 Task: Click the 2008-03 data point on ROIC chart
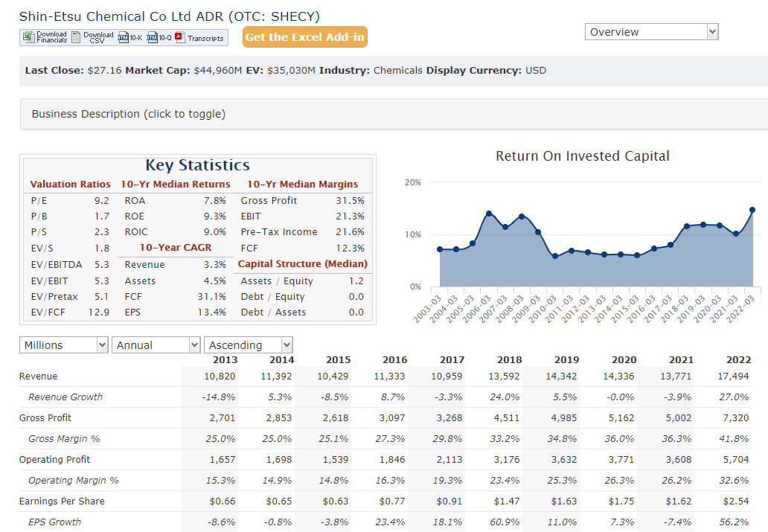[522, 217]
